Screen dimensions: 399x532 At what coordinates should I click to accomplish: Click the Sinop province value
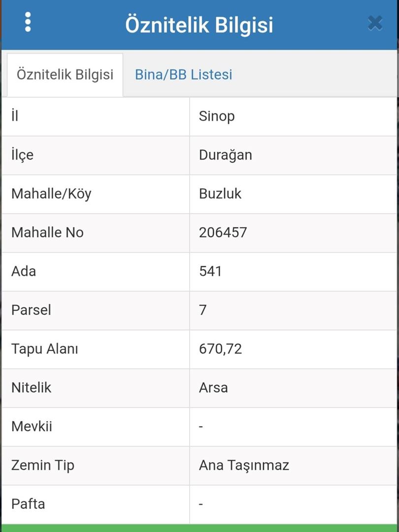(217, 116)
